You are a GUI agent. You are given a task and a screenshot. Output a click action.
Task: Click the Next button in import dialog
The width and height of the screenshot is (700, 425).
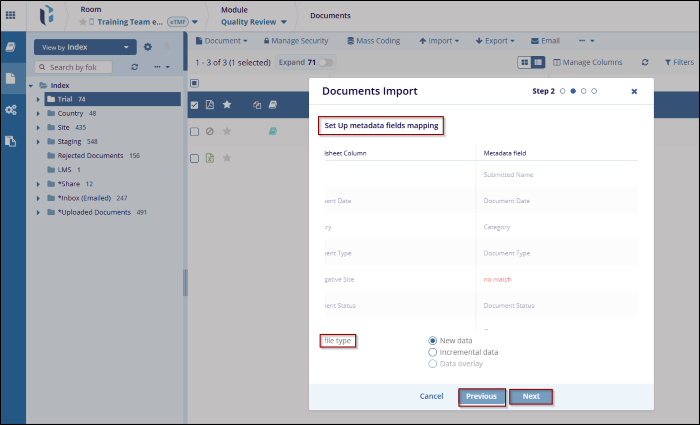(531, 397)
